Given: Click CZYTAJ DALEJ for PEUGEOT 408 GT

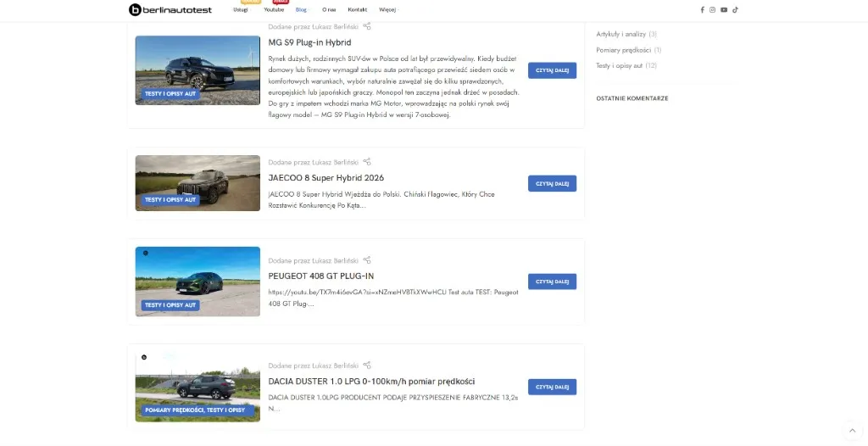Looking at the screenshot, I should point(552,282).
